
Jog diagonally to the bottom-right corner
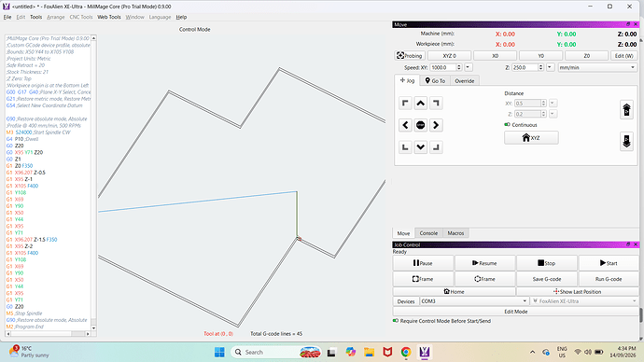tap(436, 146)
